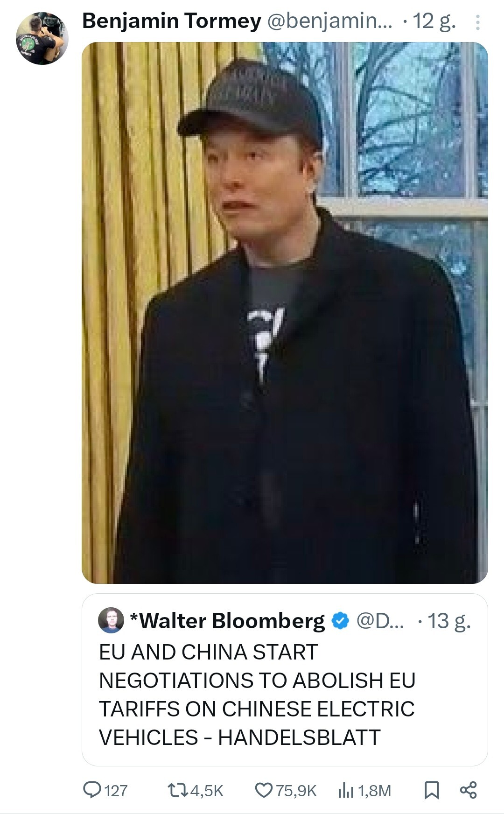Screen dimensions: 504x814
Task: Open the quoted tweet's 13 g. timestamp
Action: pos(449,621)
